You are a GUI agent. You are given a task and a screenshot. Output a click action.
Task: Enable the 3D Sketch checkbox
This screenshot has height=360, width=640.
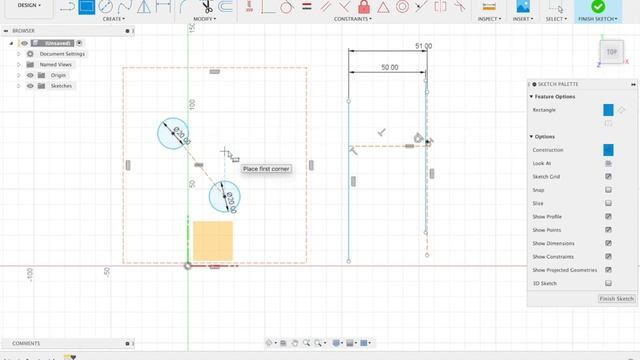[x=608, y=283]
